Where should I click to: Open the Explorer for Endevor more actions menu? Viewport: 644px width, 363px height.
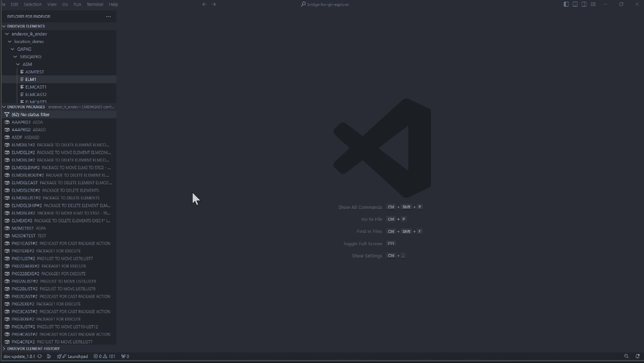click(x=108, y=17)
